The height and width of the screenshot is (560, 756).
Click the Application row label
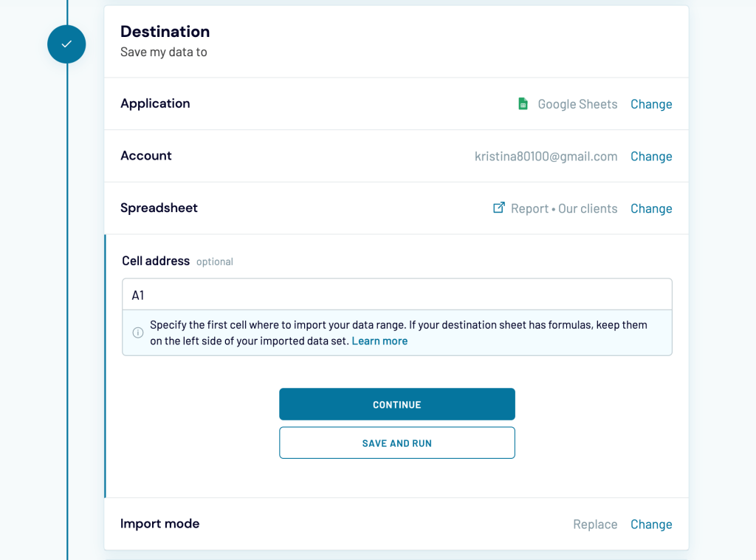click(155, 103)
